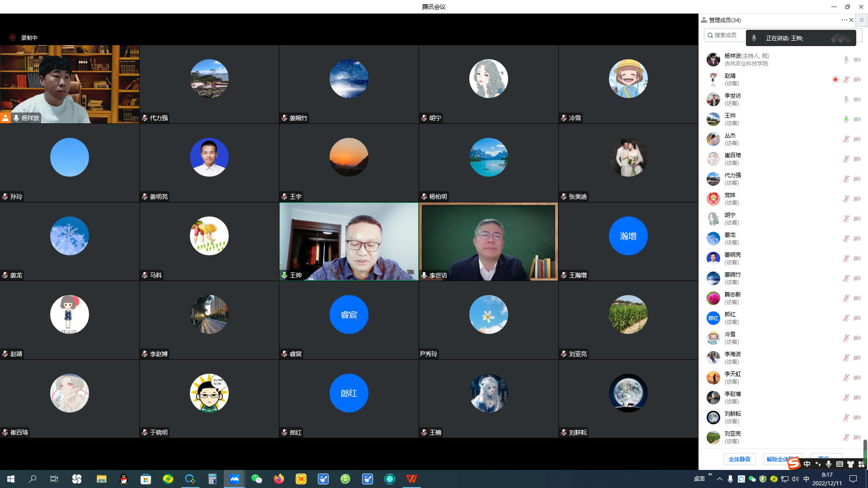Image resolution: width=868 pixels, height=488 pixels.
Task: Toggle the hamburger sidebar button
Action: [861, 20]
